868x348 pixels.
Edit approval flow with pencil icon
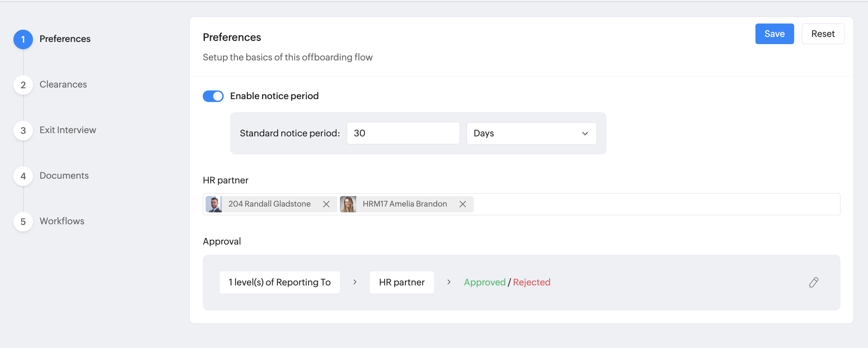pyautogui.click(x=814, y=282)
